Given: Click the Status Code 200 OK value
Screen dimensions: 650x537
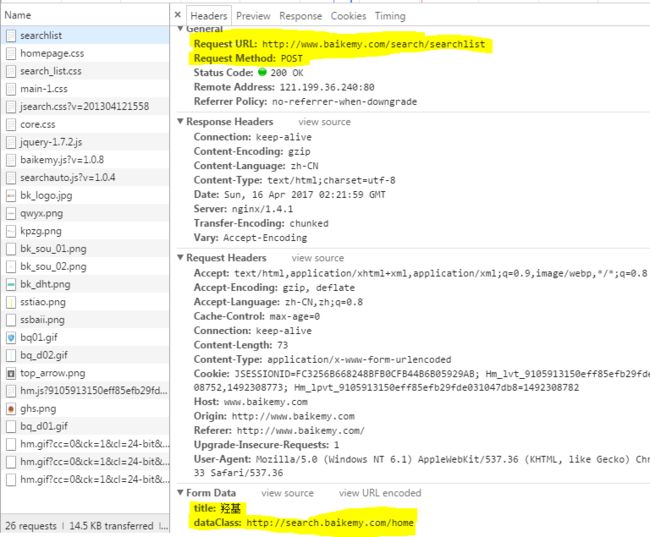Looking at the screenshot, I should coord(286,73).
